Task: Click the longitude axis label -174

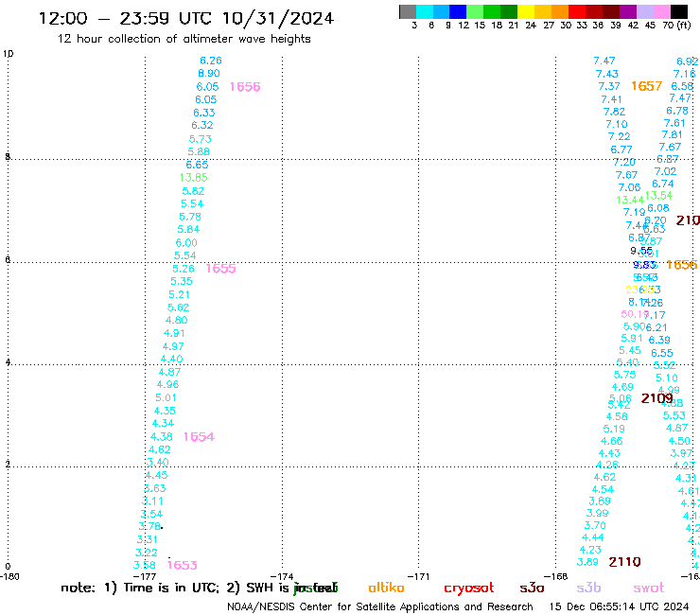Action: coord(282,576)
